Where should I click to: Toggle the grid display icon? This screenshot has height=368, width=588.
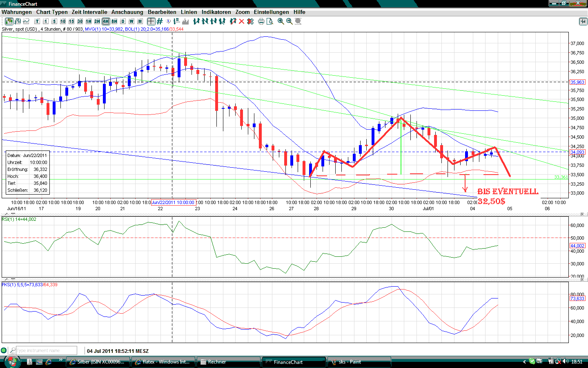[x=160, y=21]
